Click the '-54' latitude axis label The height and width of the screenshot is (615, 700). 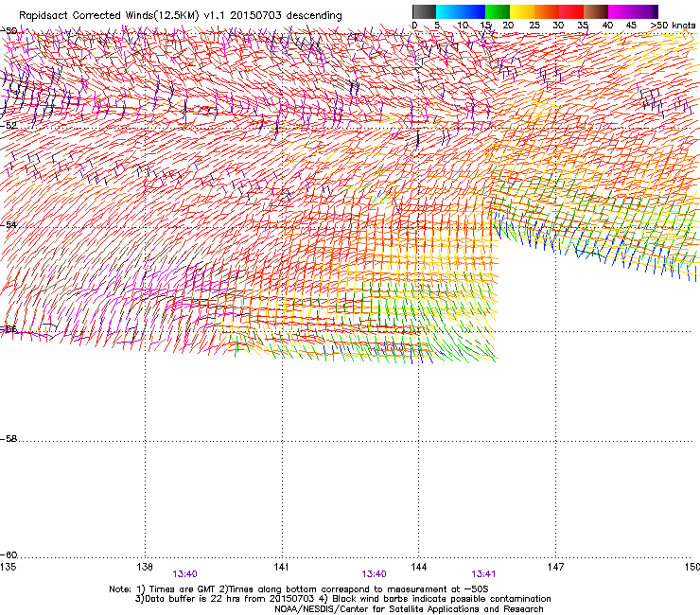point(9,224)
